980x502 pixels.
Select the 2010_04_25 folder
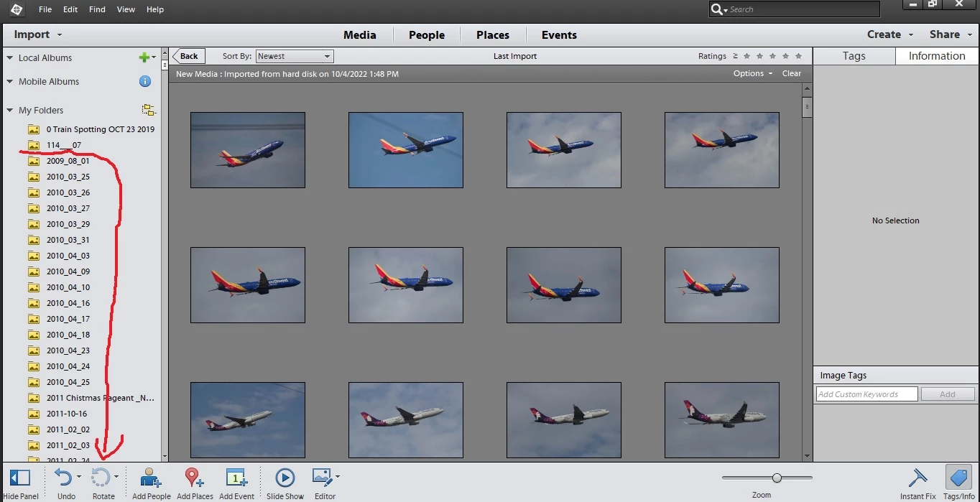pyautogui.click(x=68, y=382)
